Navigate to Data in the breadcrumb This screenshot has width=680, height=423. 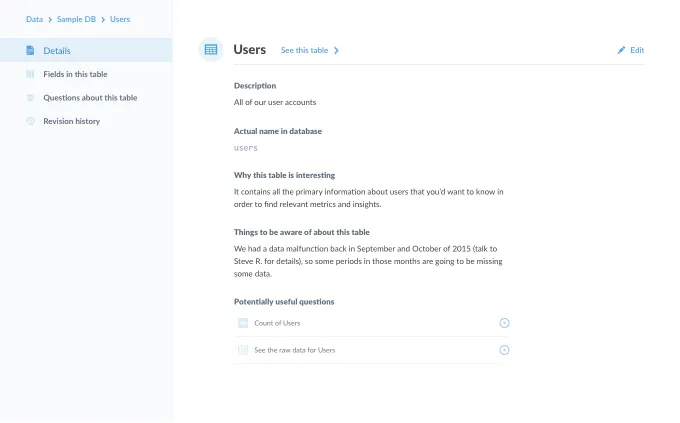point(34,19)
